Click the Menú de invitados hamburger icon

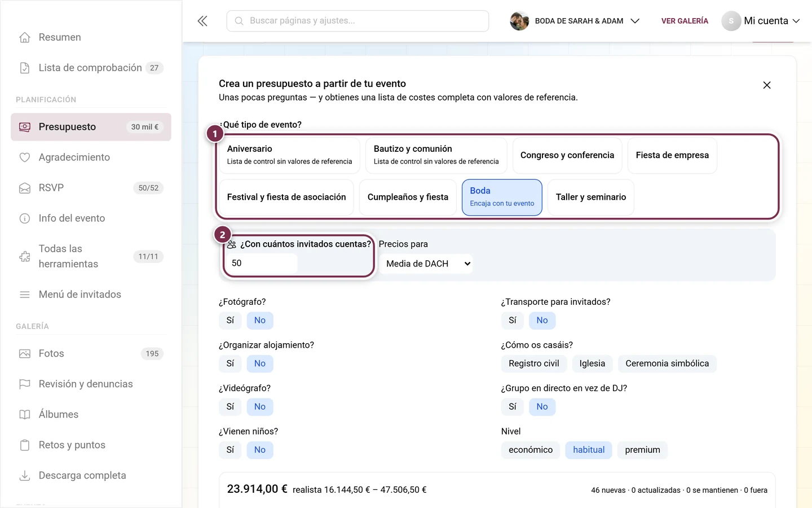pyautogui.click(x=25, y=295)
